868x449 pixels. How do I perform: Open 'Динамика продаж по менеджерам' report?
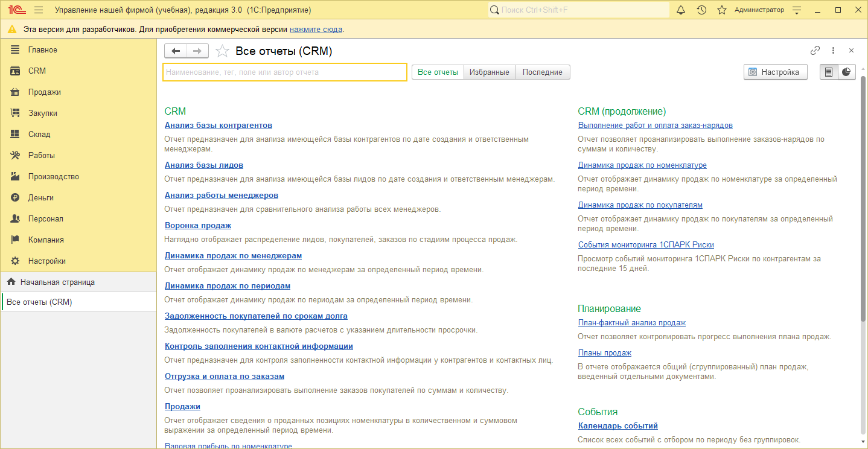tap(233, 256)
